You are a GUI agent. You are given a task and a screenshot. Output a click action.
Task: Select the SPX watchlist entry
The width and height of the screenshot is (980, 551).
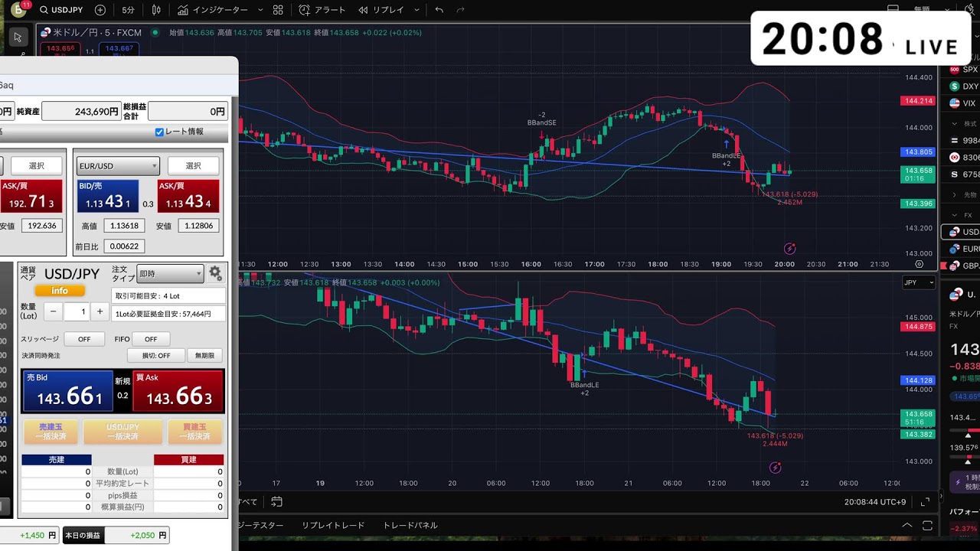[965, 70]
